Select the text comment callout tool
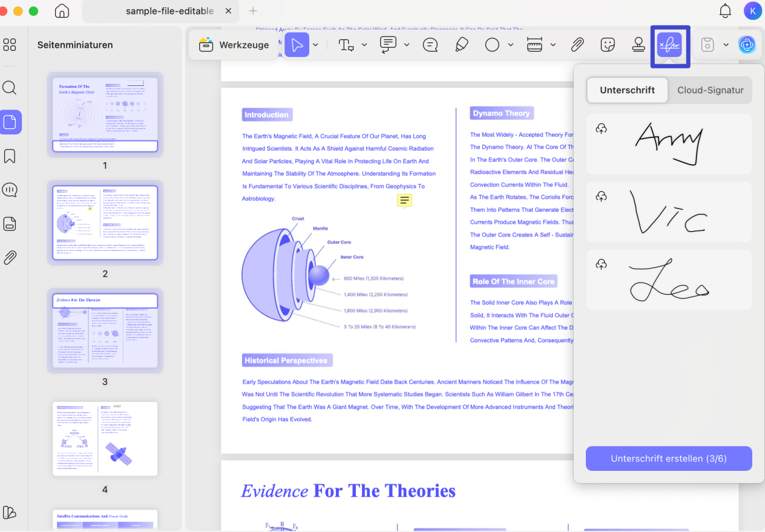 pos(388,45)
